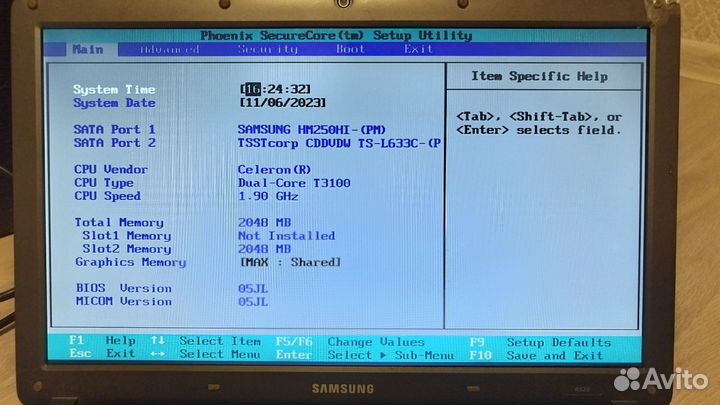
Task: Click TSSTcorp CDDVDW TS-L633C entry
Action: pos(339,143)
